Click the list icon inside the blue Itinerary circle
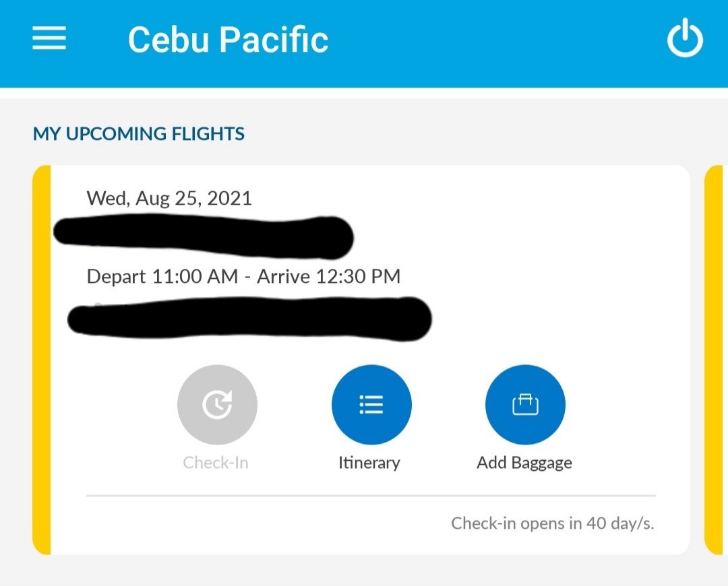Image resolution: width=728 pixels, height=586 pixels. (x=371, y=404)
